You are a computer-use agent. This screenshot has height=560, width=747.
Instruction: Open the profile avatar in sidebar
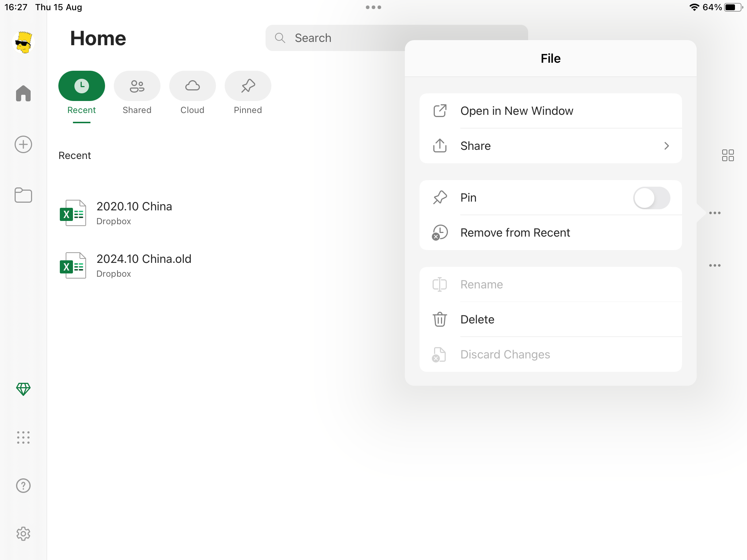23,42
